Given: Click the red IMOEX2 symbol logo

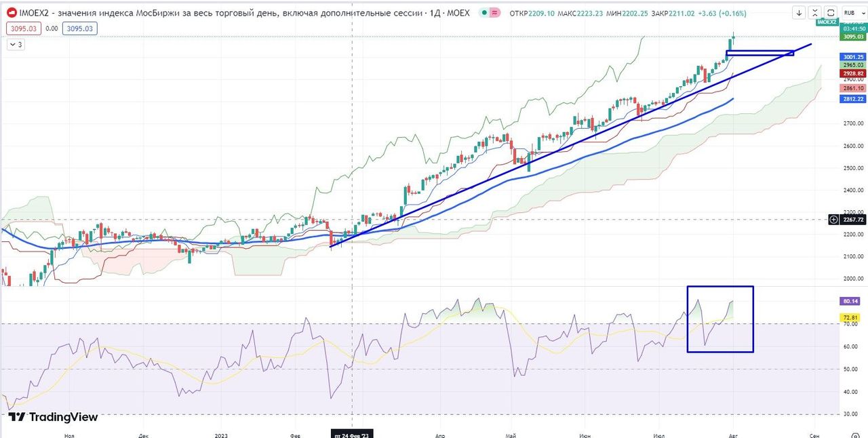Looking at the screenshot, I should [x=12, y=13].
